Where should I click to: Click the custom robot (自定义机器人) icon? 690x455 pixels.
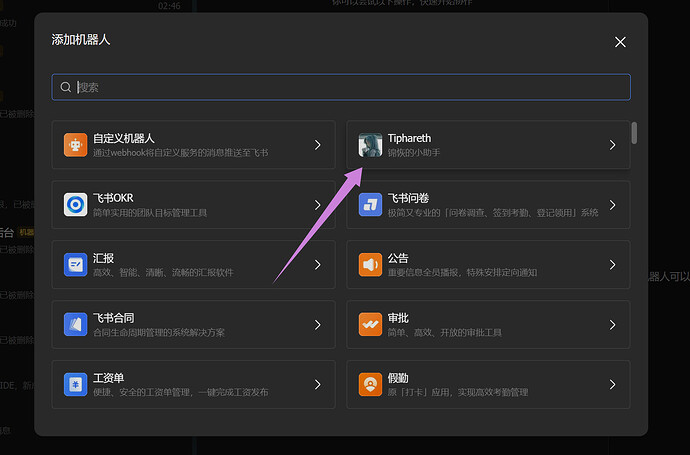click(75, 145)
